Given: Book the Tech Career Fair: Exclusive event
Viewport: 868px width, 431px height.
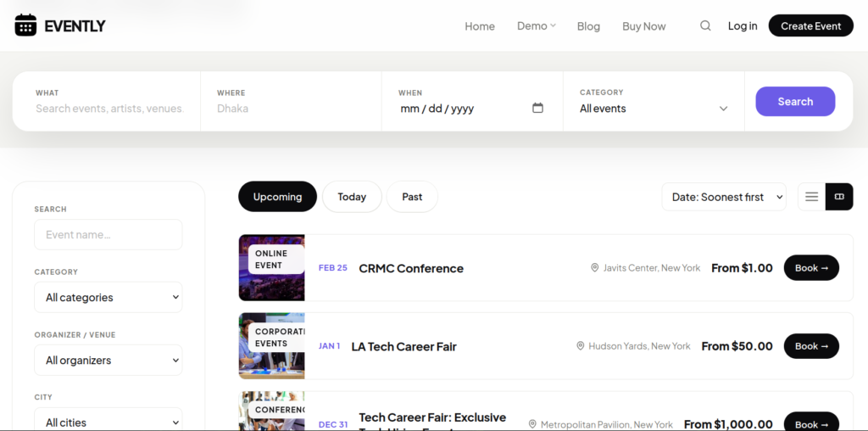Looking at the screenshot, I should tap(811, 422).
